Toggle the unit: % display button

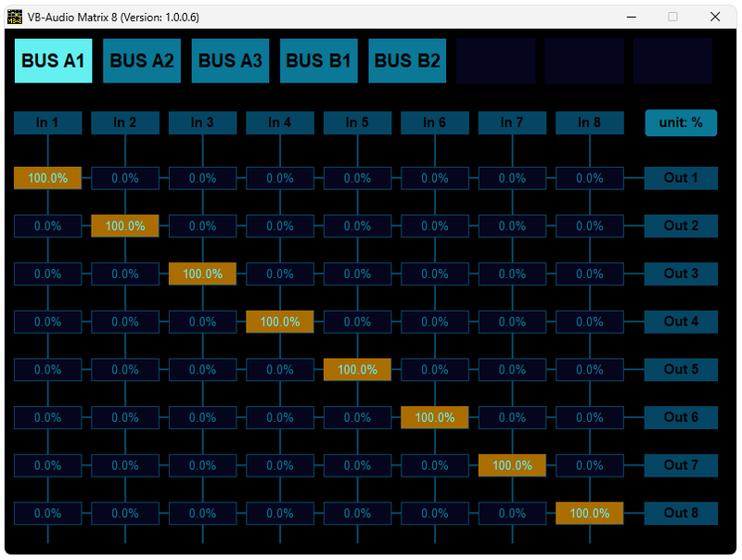tap(681, 123)
